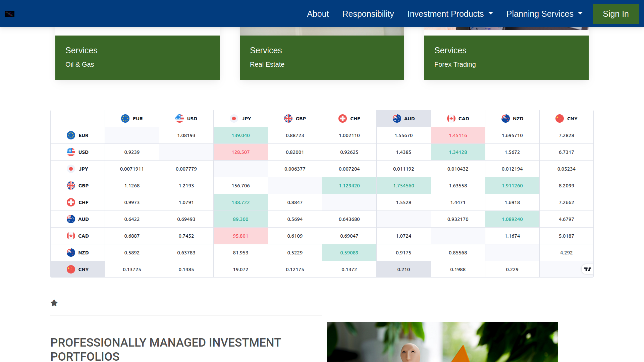Click the NZD flag in the column header
Image resolution: width=644 pixels, height=362 pixels.
(505, 119)
